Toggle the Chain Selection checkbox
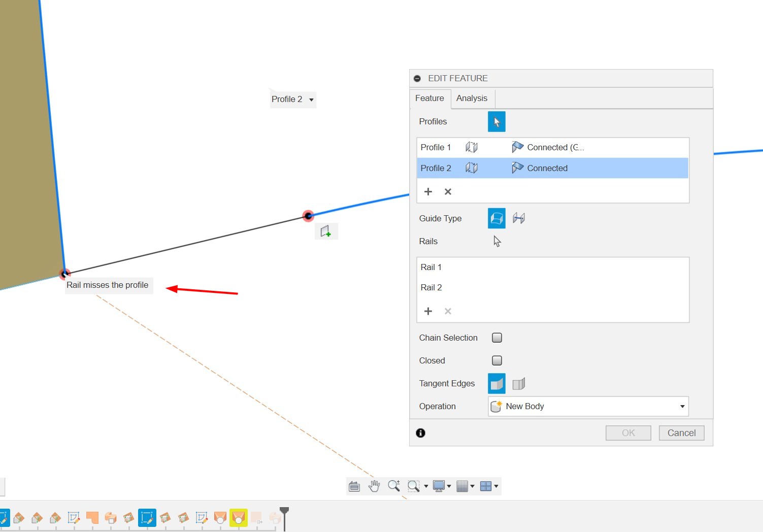Viewport: 763px width, 532px height. point(497,338)
